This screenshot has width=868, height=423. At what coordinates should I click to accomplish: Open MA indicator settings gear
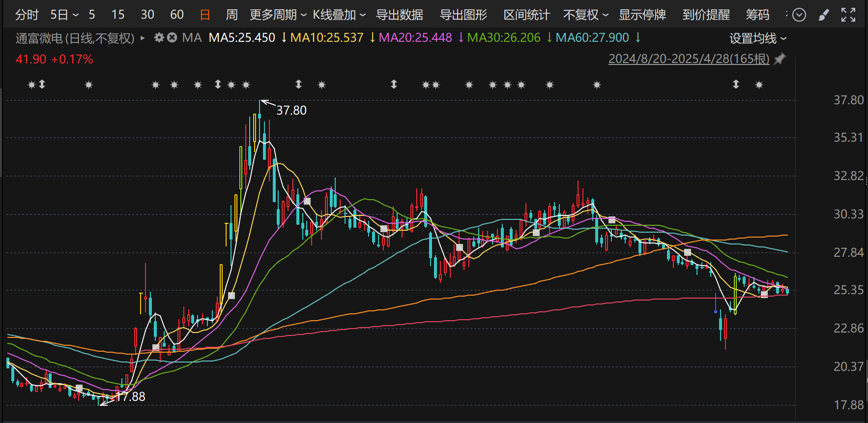159,37
